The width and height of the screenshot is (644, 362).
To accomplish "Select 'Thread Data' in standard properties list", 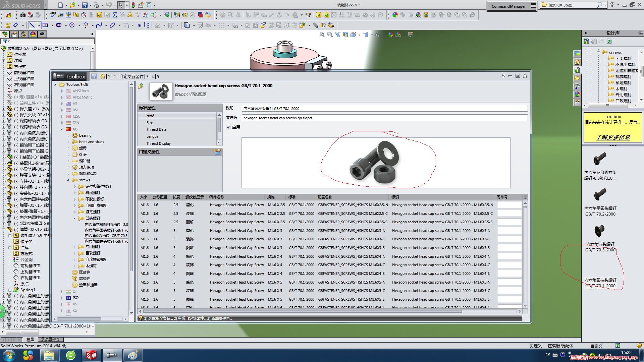I will pyautogui.click(x=156, y=129).
